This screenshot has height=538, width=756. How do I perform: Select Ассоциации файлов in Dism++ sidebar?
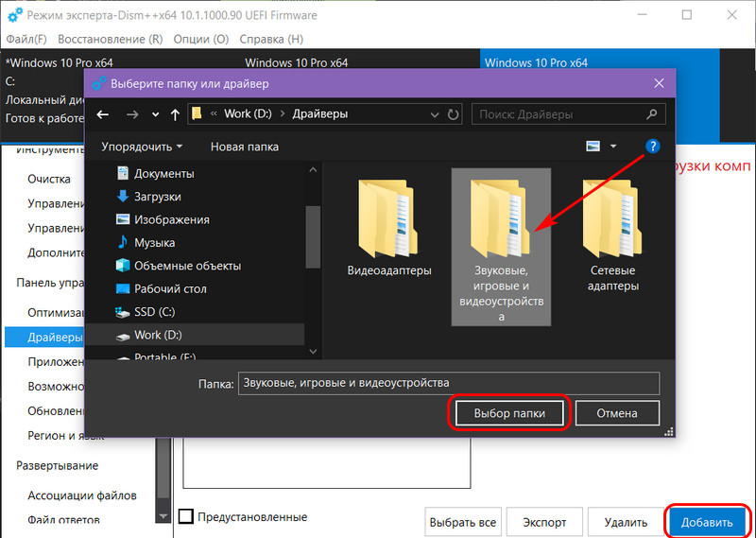pyautogui.click(x=82, y=495)
